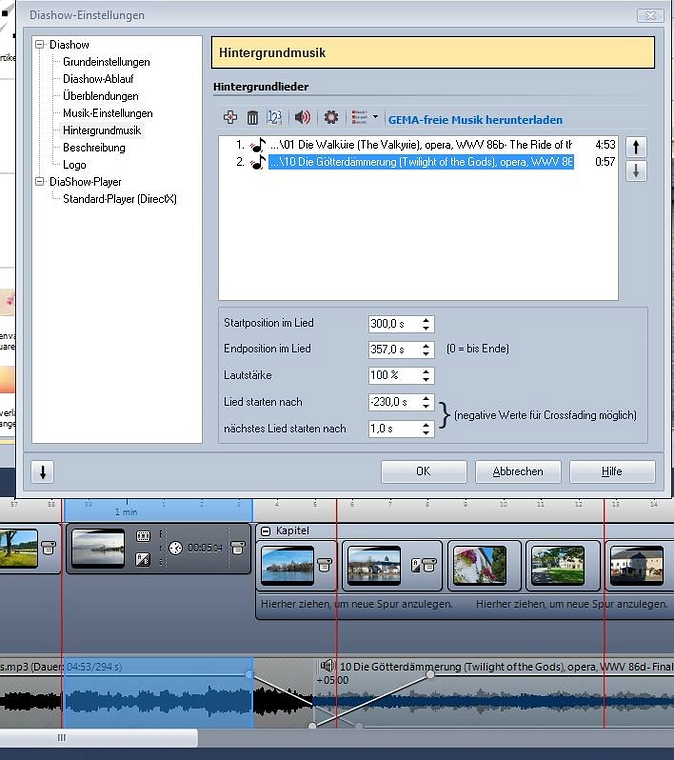The width and height of the screenshot is (674, 760).
Task: Select Musik-Einstellungen in settings tree
Action: (x=108, y=113)
